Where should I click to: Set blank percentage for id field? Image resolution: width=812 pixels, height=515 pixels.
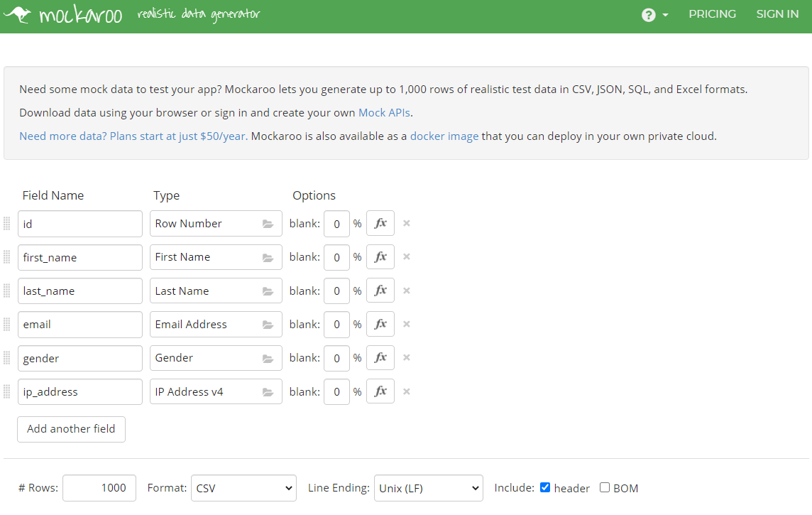pos(336,224)
